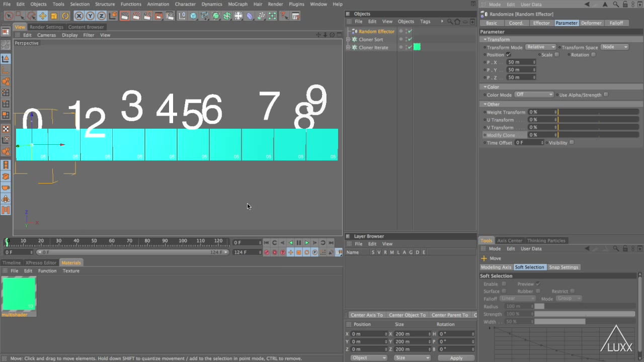Toggle visibility dot beside Cloner Sort
The height and width of the screenshot is (362, 644).
(x=401, y=39)
